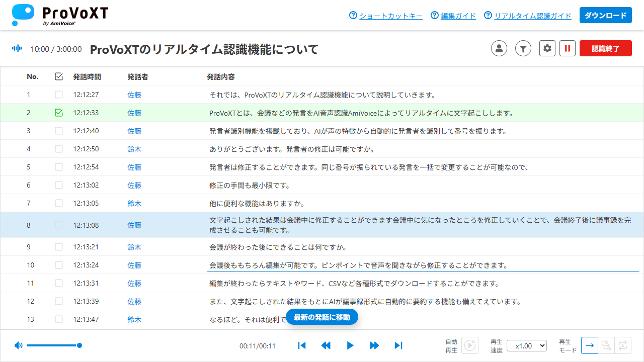Open the ショートカットキー link

point(391,16)
